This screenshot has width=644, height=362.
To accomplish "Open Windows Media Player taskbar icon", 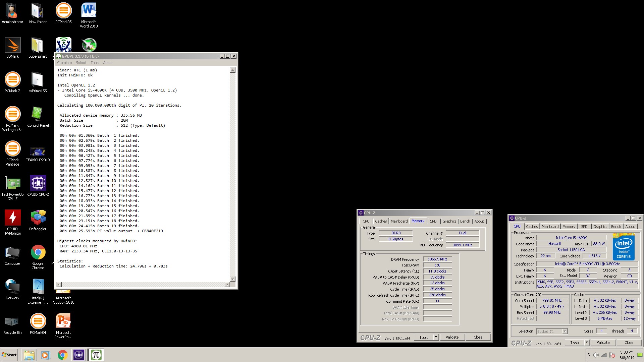I will pos(45,355).
